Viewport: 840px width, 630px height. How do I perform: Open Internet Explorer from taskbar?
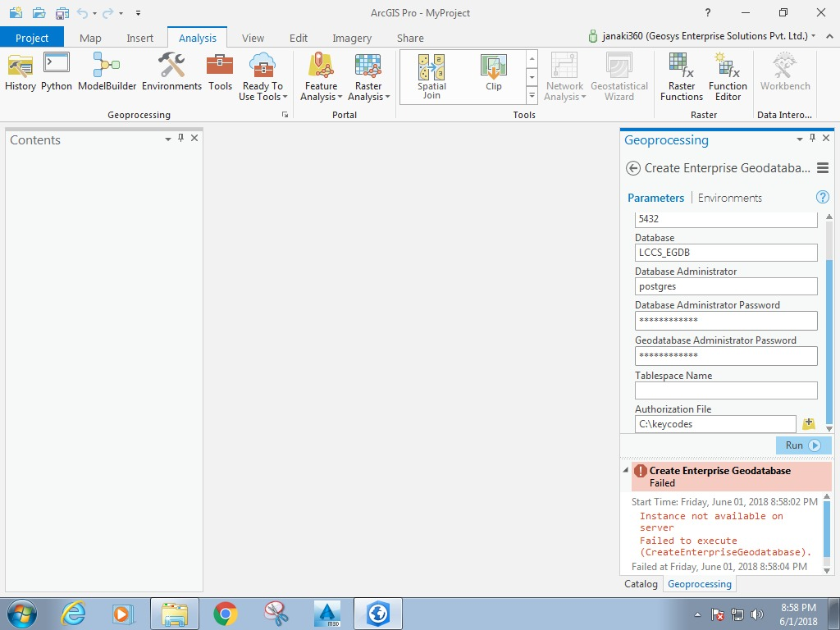73,614
